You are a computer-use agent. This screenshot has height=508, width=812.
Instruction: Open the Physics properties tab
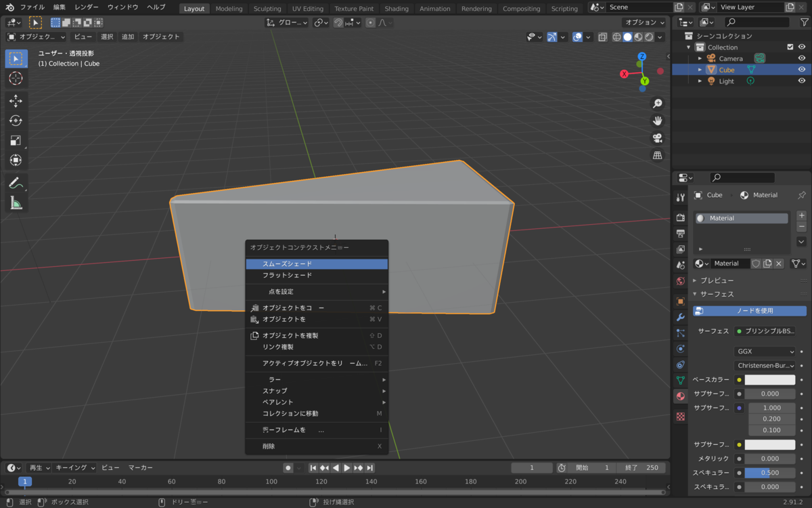tap(681, 349)
